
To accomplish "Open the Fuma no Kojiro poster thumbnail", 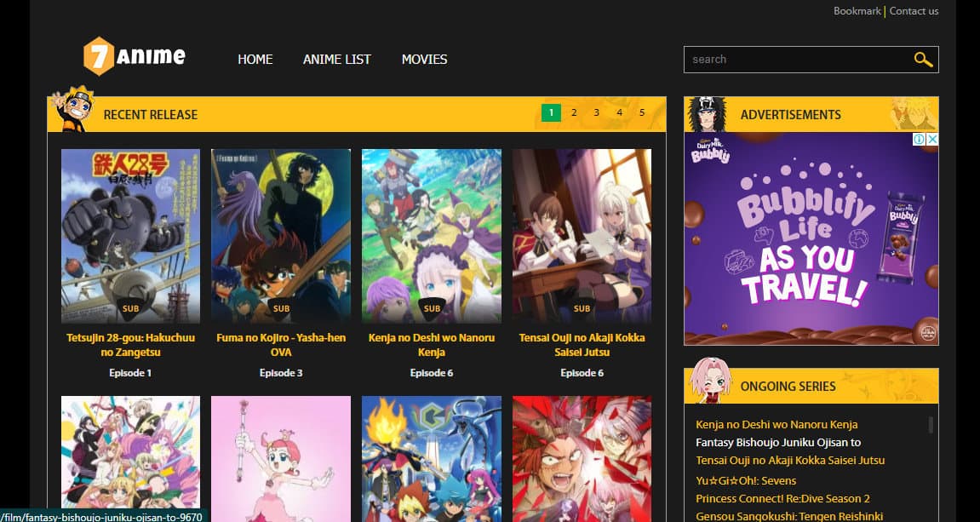I will (281, 236).
